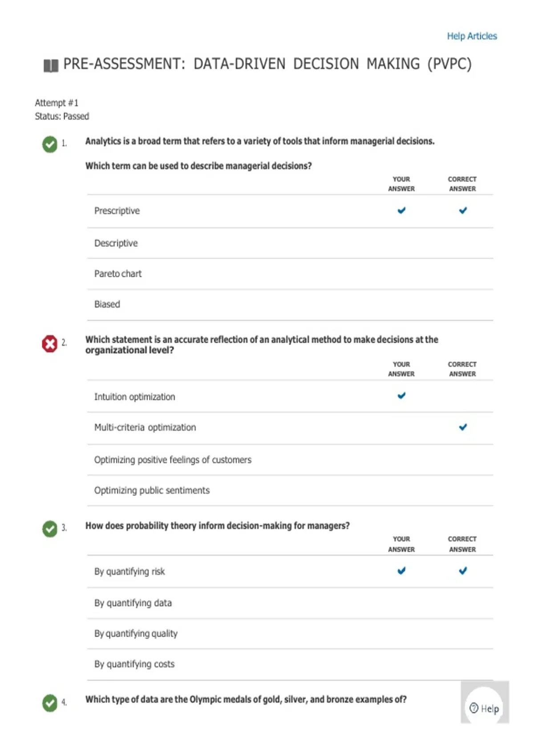Click the book icon beside Pre-Assessment title

pos(51,66)
